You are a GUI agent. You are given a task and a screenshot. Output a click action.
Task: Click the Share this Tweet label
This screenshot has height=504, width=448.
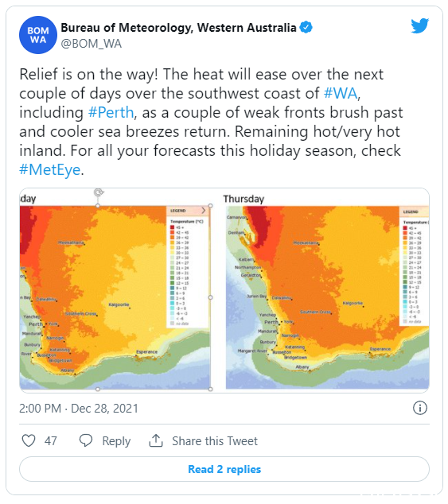pos(215,441)
